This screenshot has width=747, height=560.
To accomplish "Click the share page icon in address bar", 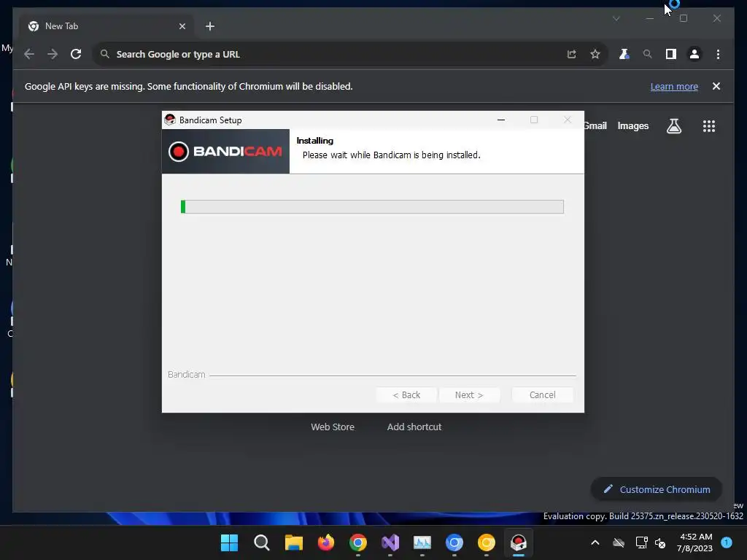I will click(572, 54).
